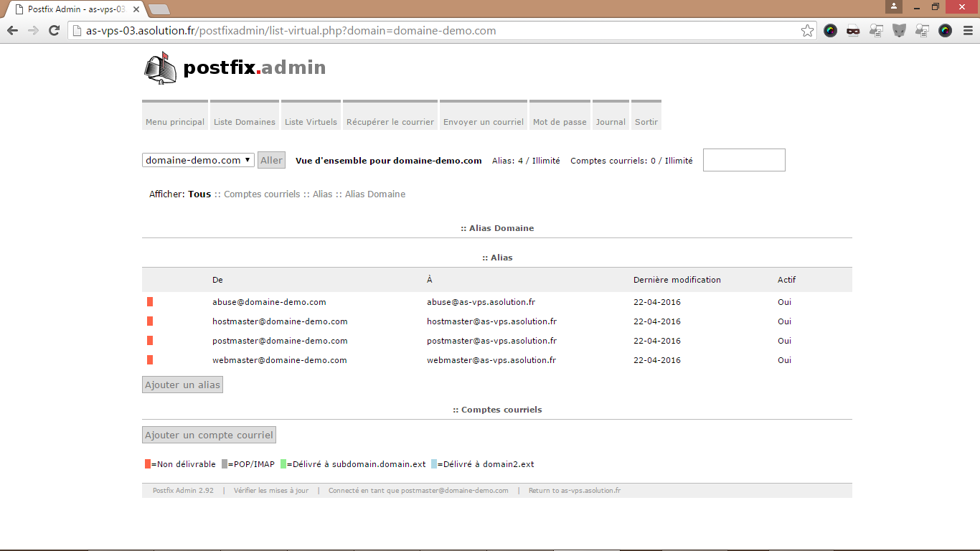Open the Liste Domaines menu tab
Viewport: 980px width, 551px height.
(x=245, y=122)
